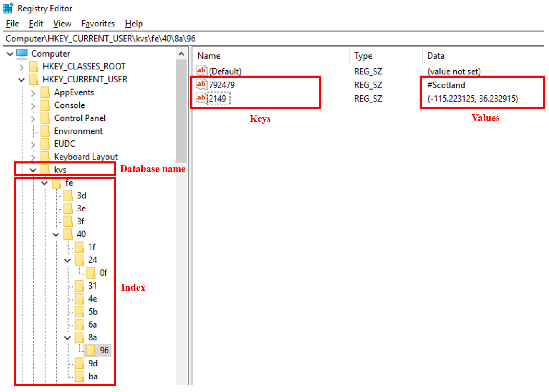Collapse the 8a subkey
Screen dimensions: 549x392
coord(67,338)
